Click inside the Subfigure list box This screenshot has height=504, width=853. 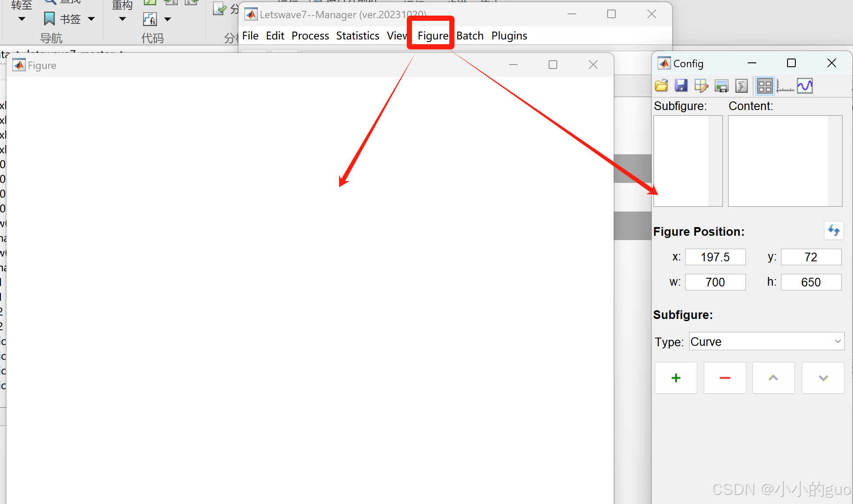[x=688, y=161]
